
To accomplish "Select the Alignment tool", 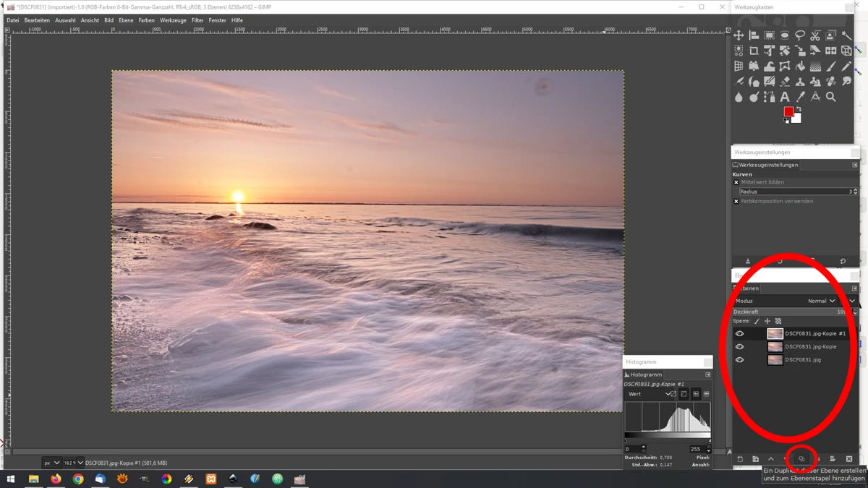I will (754, 35).
